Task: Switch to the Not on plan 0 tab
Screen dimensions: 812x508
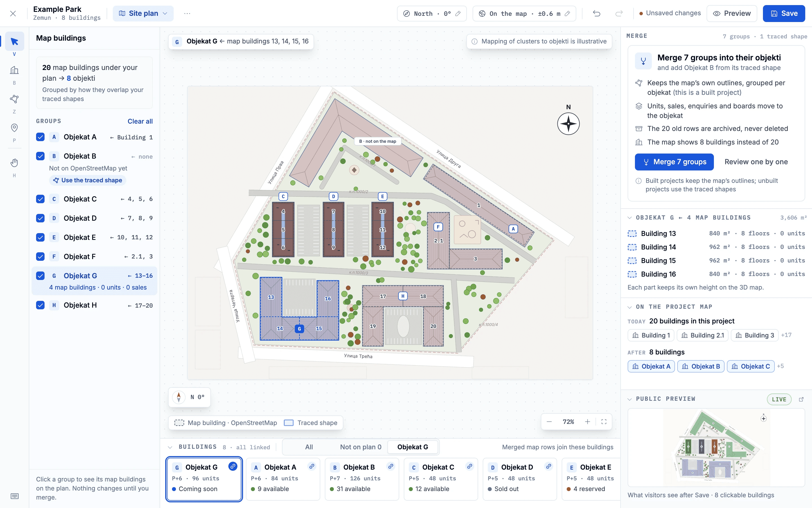Action: [361, 447]
